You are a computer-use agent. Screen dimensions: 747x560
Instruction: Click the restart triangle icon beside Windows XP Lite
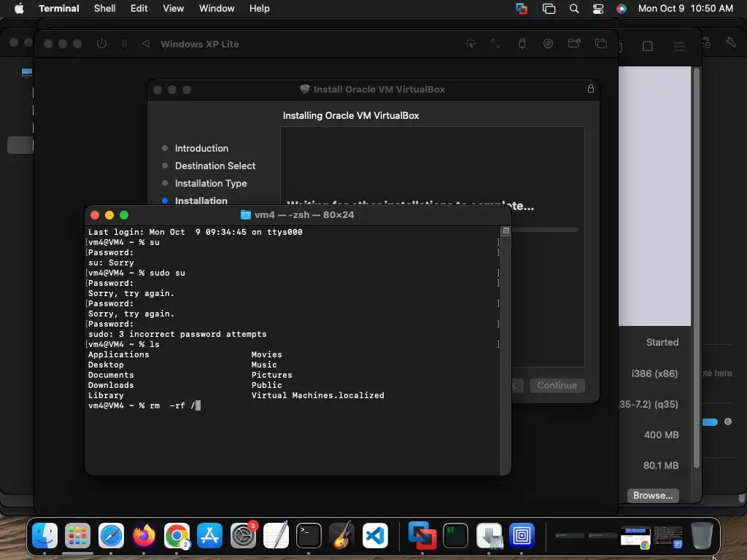(x=146, y=44)
